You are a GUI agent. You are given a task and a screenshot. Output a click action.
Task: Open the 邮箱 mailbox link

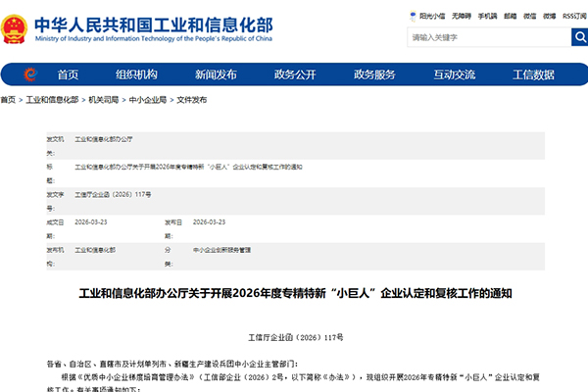[x=511, y=16]
